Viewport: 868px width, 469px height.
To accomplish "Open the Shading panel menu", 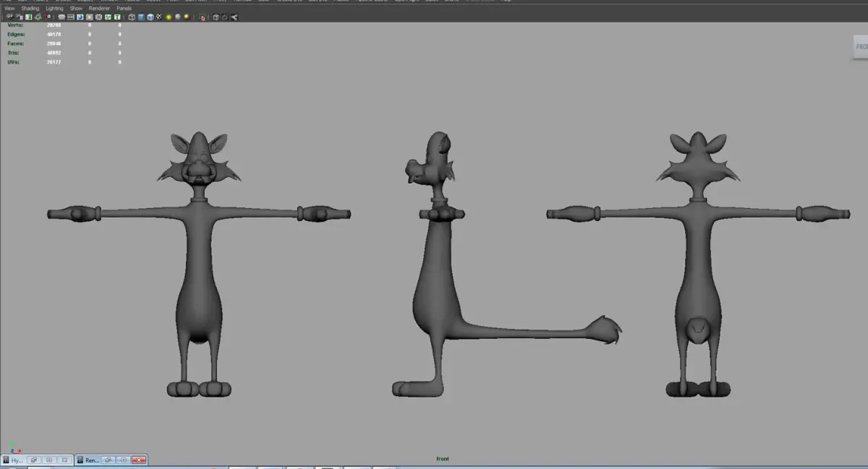I will tap(30, 9).
